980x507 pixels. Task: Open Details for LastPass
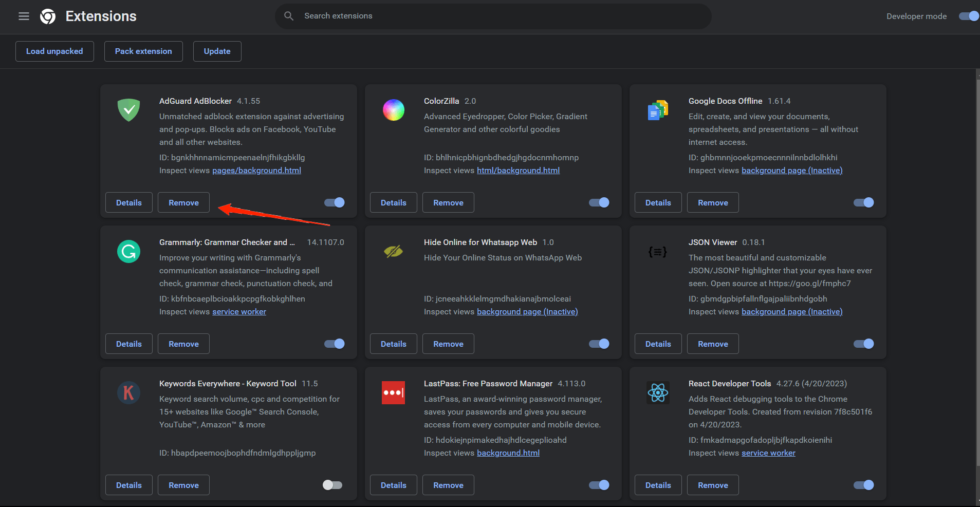[393, 484]
